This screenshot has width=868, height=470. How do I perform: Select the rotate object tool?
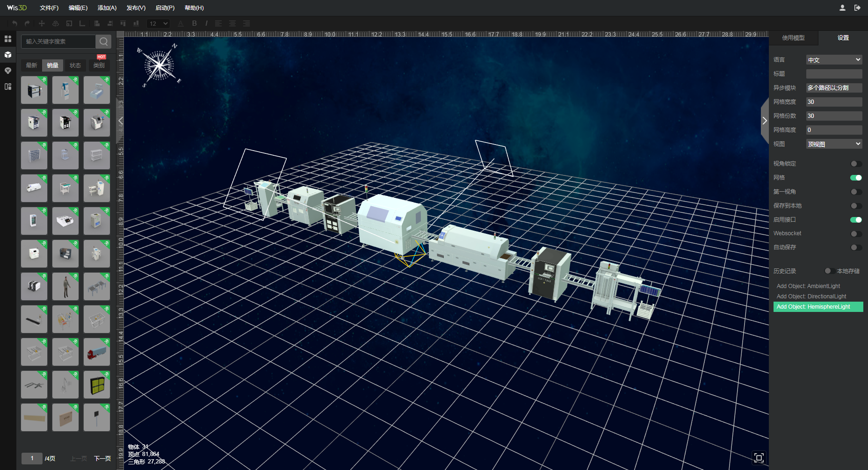tap(56, 23)
